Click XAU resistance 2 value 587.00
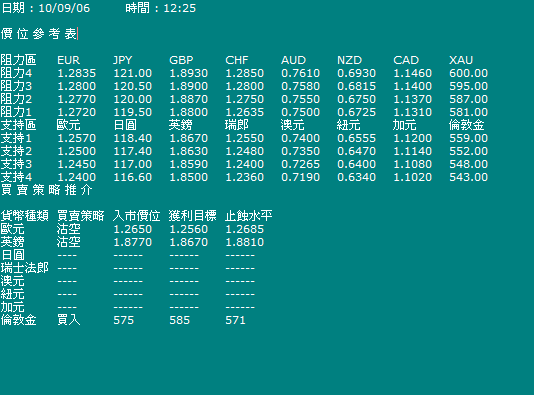Image resolution: width=534 pixels, height=395 pixels. pyautogui.click(x=469, y=99)
